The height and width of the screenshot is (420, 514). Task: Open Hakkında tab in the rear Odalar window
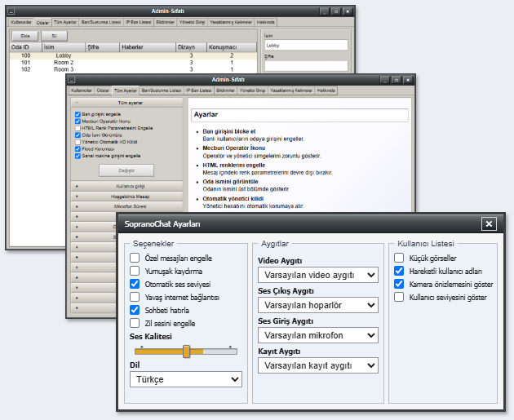coord(265,22)
